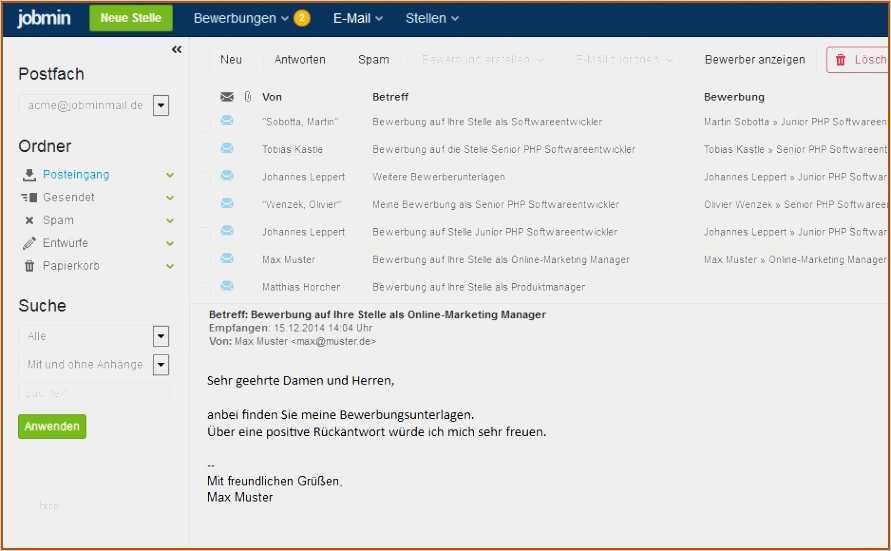
Task: Click envelope icon next to Tobias Kästle email
Action: click(x=227, y=149)
